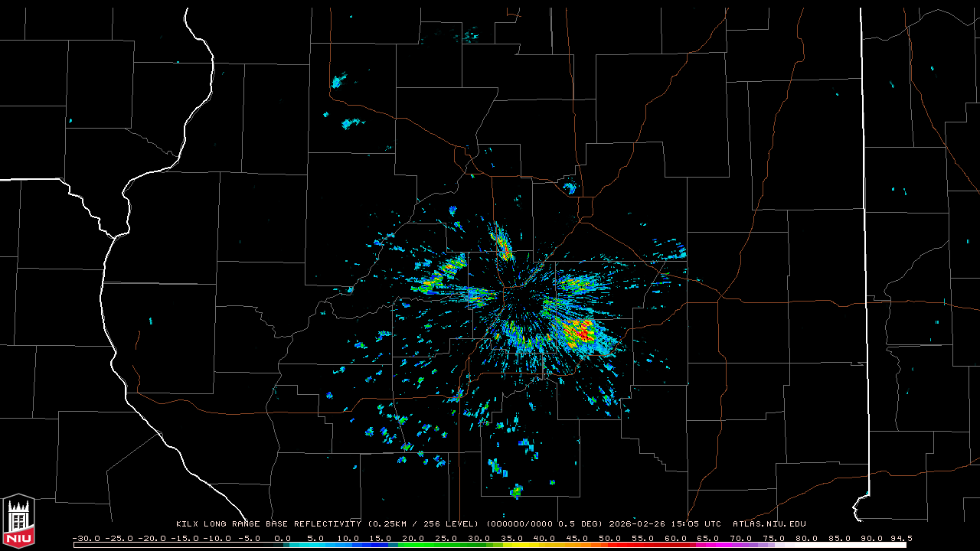Click the (0.25KM / 256 LEVEL) text

click(x=423, y=524)
